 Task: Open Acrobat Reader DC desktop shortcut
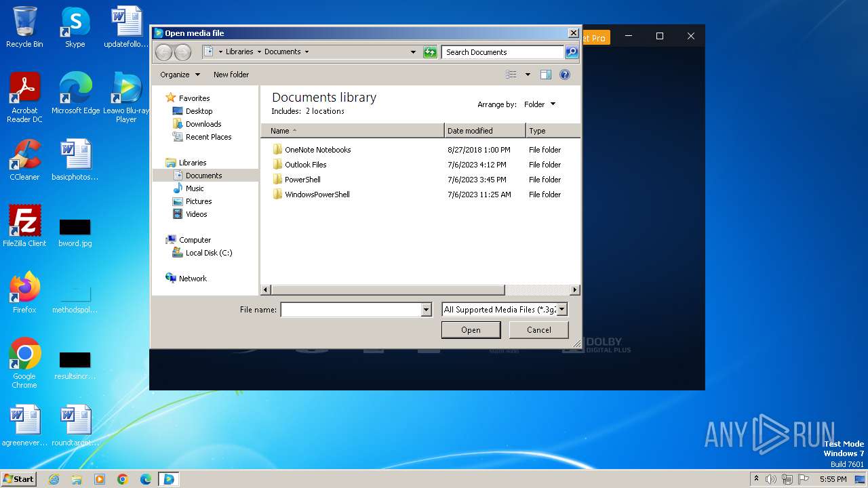24,98
